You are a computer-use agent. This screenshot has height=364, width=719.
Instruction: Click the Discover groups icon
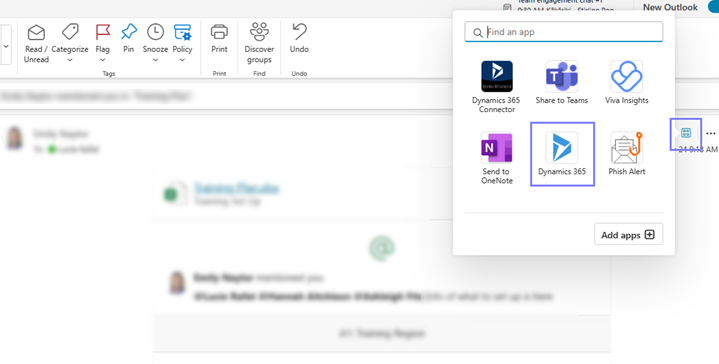pos(259,32)
